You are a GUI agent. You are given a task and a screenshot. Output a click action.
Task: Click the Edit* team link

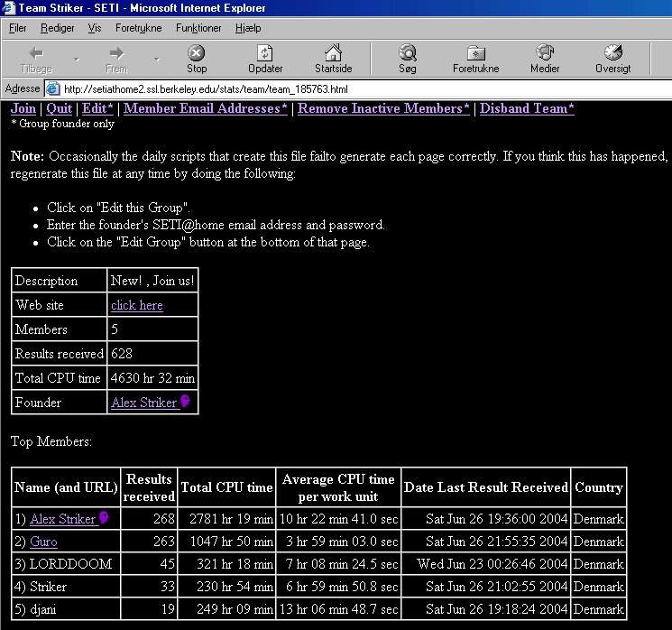coord(97,108)
